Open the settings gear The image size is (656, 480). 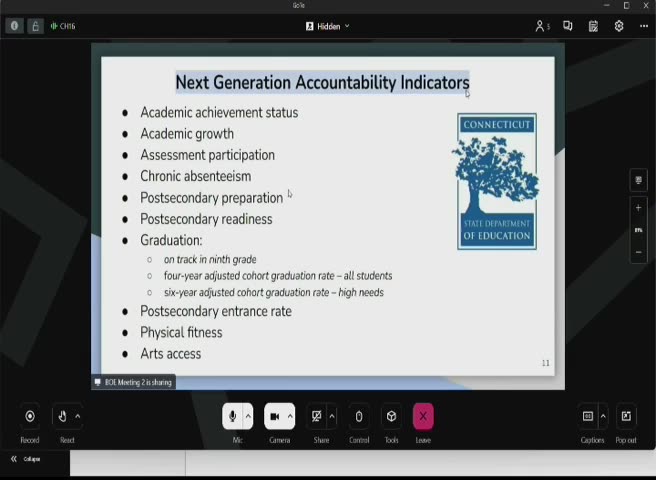pos(619,26)
